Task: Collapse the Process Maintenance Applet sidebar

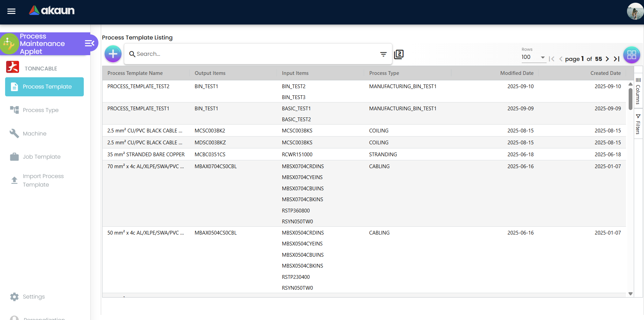Action: 89,44
